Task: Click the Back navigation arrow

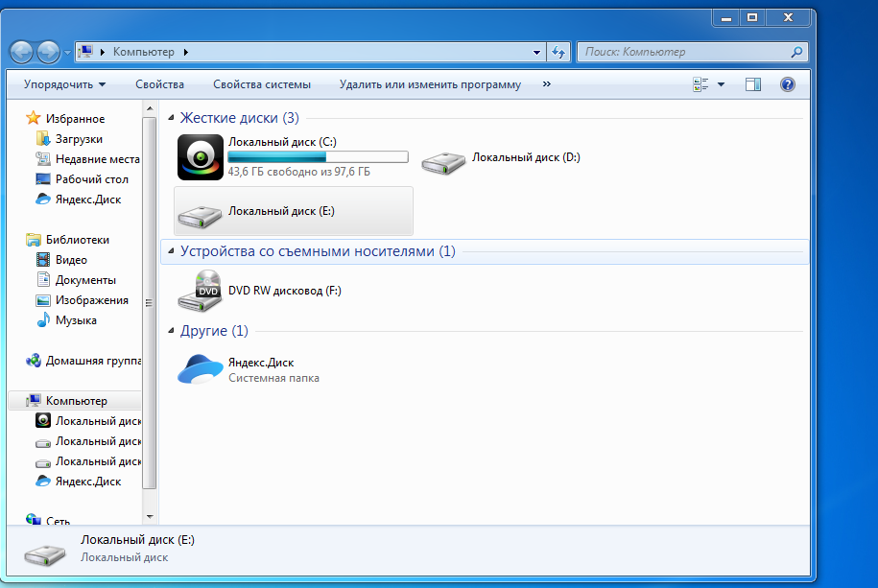Action: (22, 52)
